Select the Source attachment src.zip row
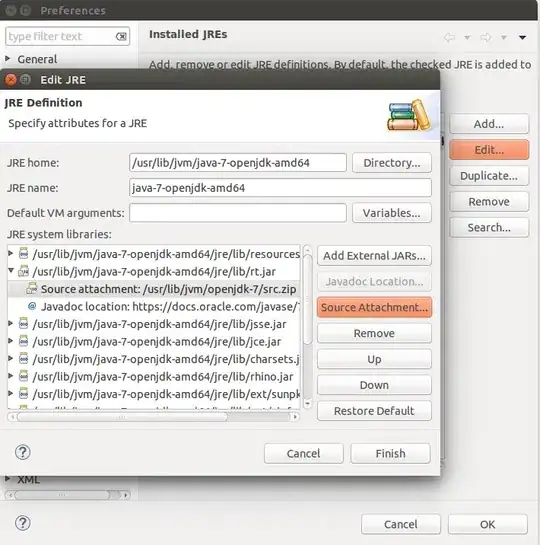This screenshot has height=545, width=540. coord(154,289)
